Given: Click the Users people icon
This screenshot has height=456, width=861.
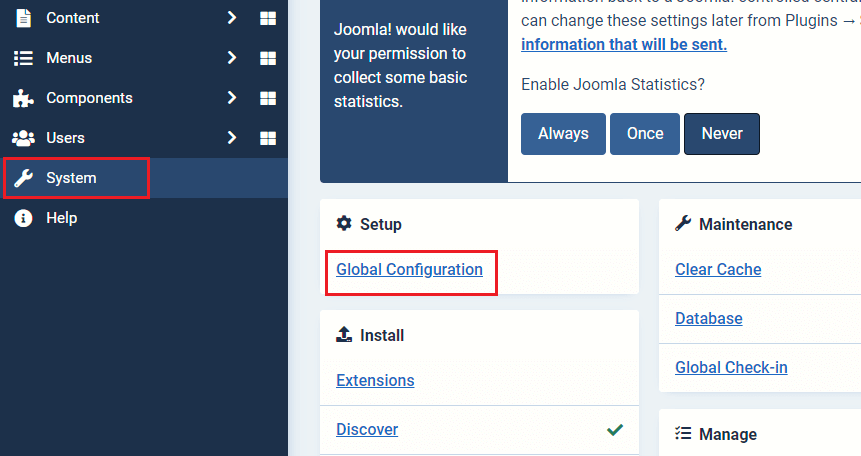Looking at the screenshot, I should coord(23,138).
